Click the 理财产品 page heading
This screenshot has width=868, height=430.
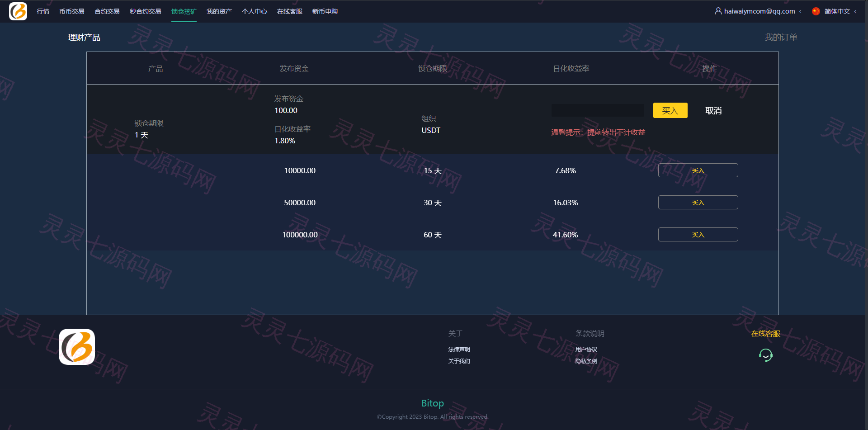[84, 38]
